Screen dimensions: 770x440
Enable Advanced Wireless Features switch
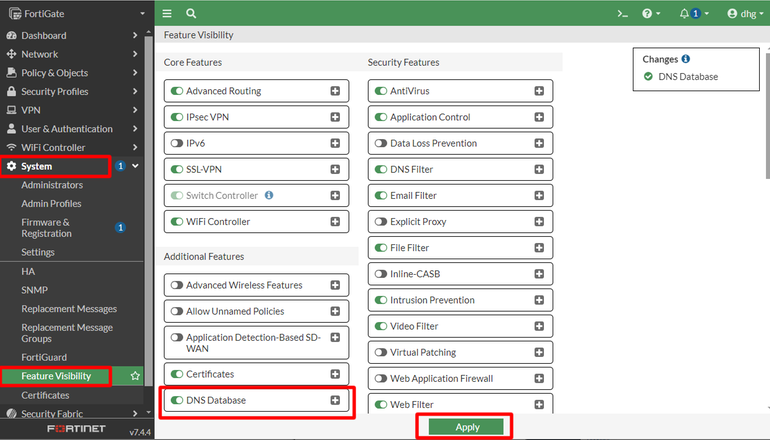tap(177, 285)
